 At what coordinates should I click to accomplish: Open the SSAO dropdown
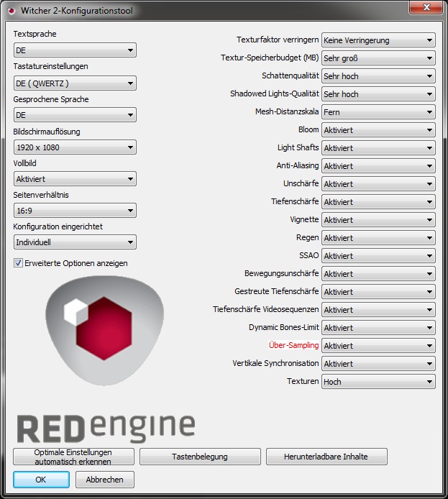[378, 256]
